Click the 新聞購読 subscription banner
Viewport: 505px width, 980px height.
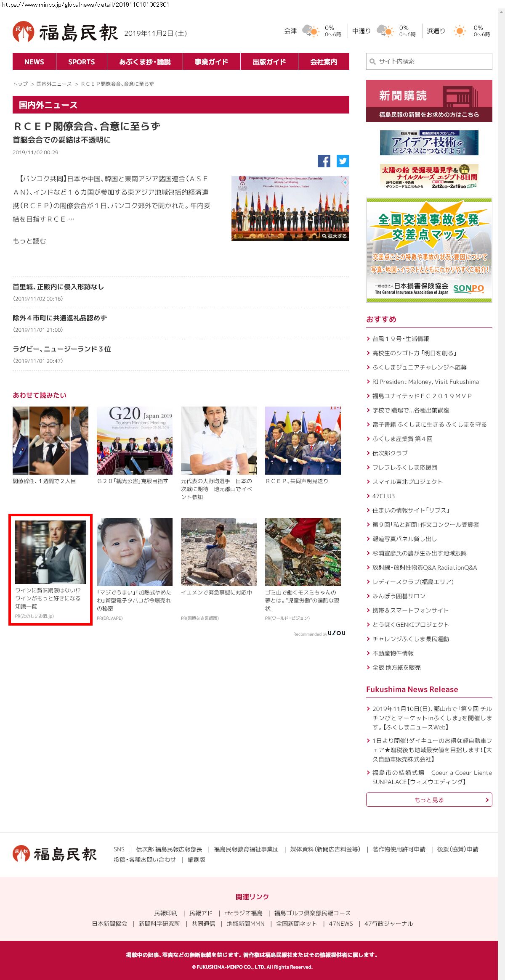coord(429,101)
